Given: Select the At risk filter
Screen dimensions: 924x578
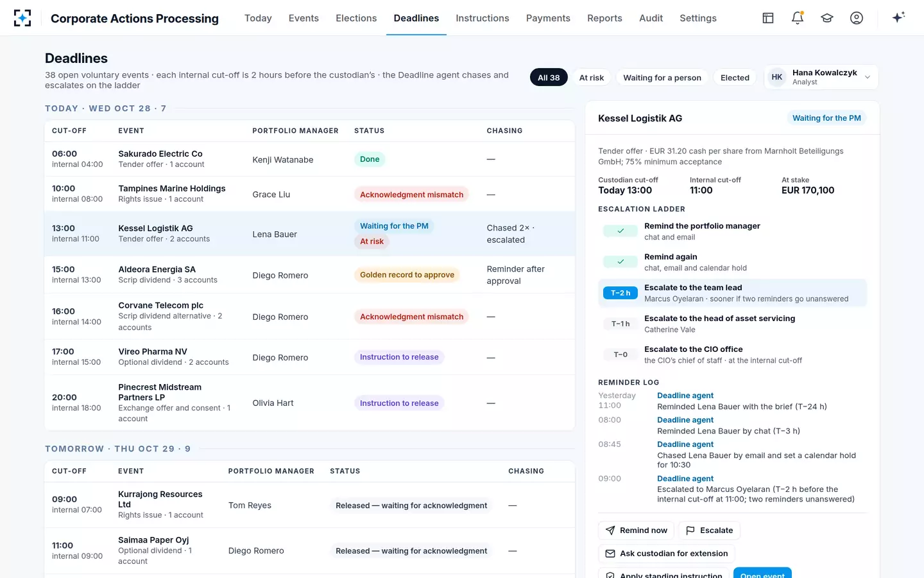Looking at the screenshot, I should point(592,78).
